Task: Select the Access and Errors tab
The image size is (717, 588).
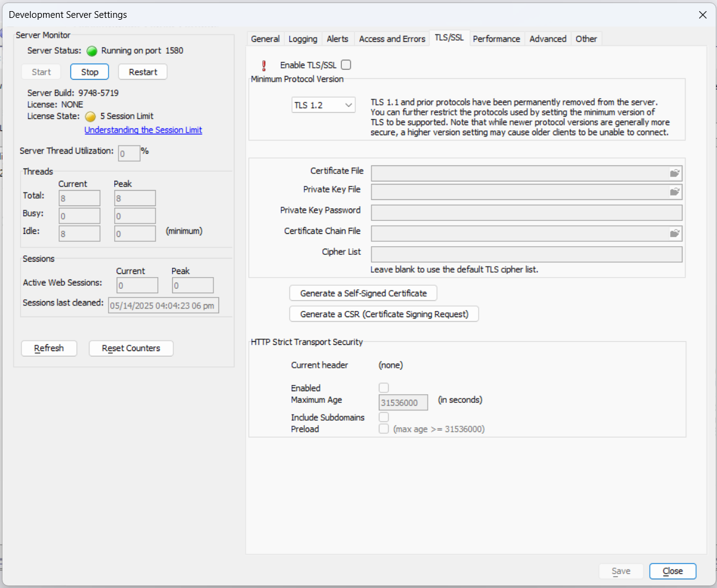Action: click(392, 39)
